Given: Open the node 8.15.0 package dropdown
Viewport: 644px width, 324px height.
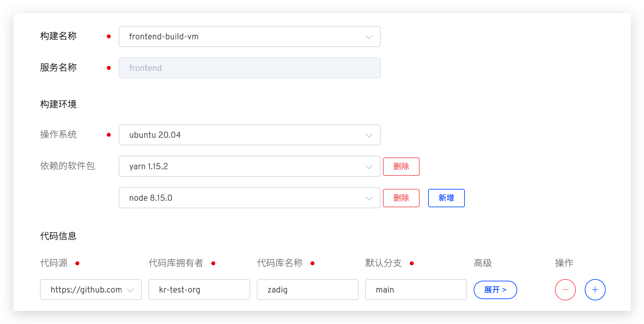Looking at the screenshot, I should tap(249, 198).
